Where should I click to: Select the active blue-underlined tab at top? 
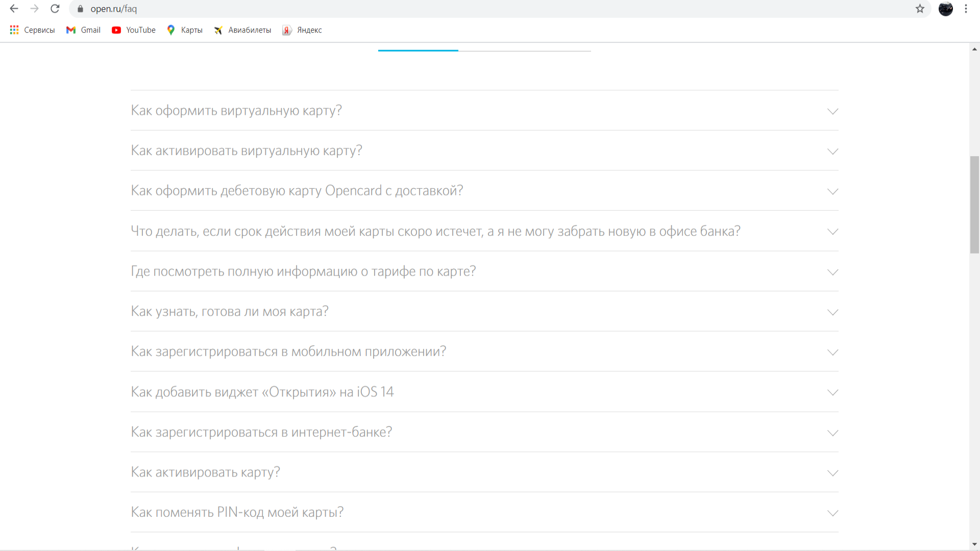point(418,49)
